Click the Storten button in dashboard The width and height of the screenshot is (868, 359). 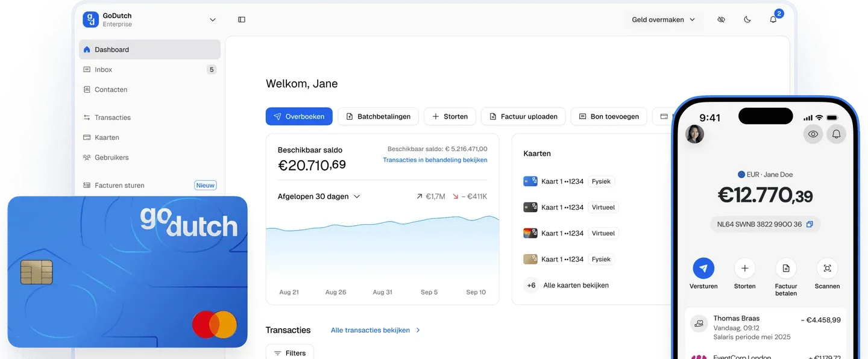[x=450, y=116]
